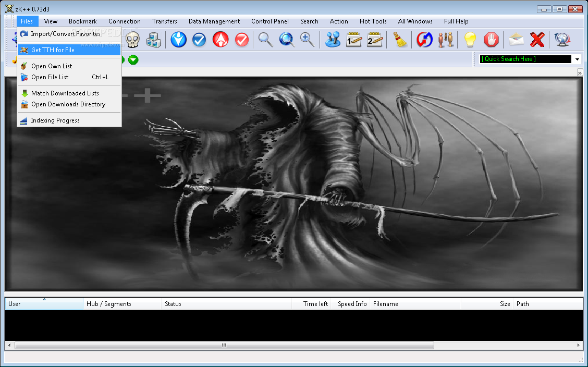Choose Import/Convert Favorites from Files menu
This screenshot has width=588, height=367.
[x=69, y=34]
